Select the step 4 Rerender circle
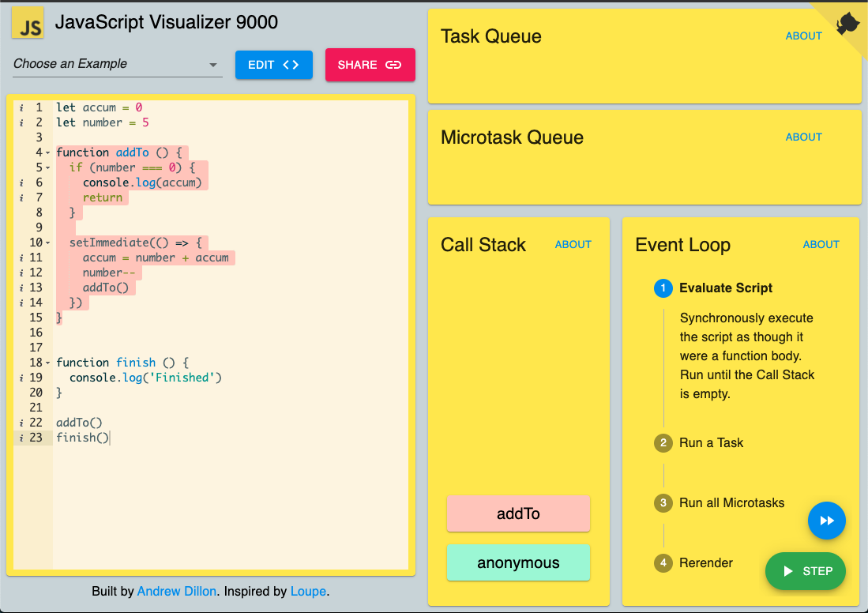The image size is (868, 613). (663, 563)
